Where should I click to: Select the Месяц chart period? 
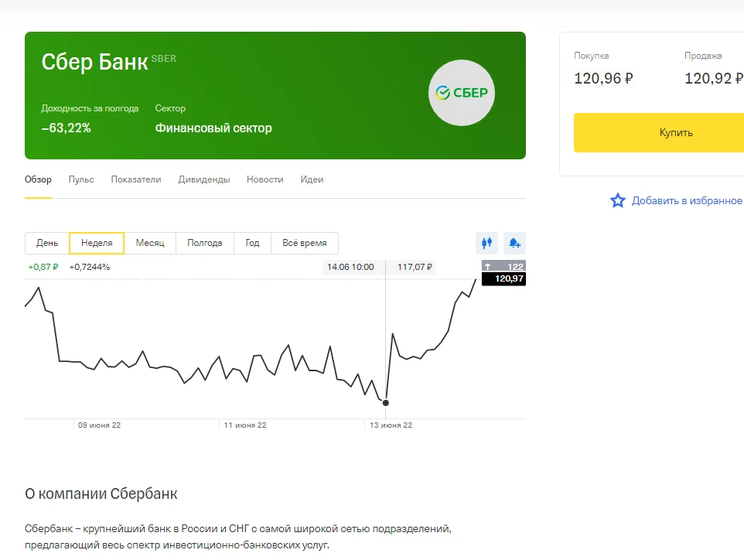tap(150, 243)
